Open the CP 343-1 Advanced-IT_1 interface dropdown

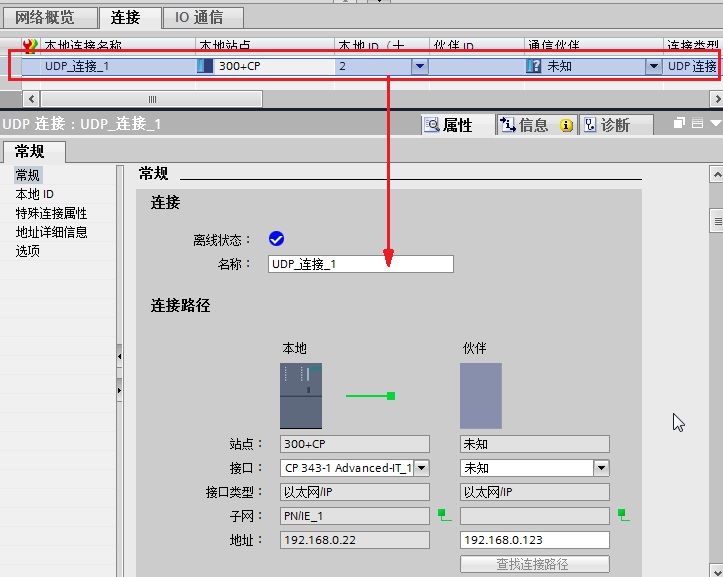point(421,468)
